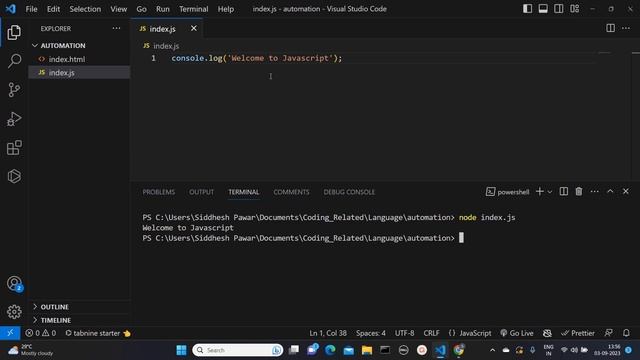The width and height of the screenshot is (640, 360).
Task: Switch to the DEBUG CONSOLE panel tab
Action: click(349, 192)
